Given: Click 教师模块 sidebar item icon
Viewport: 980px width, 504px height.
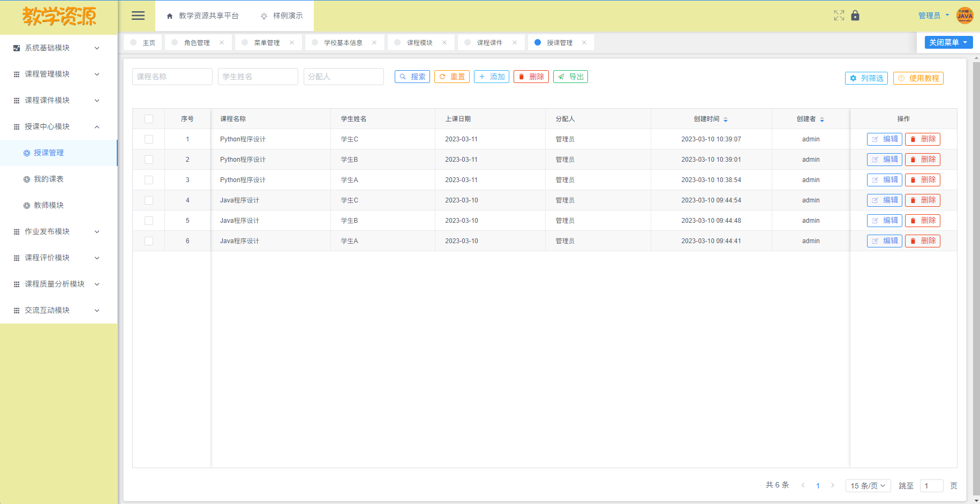Looking at the screenshot, I should (27, 206).
